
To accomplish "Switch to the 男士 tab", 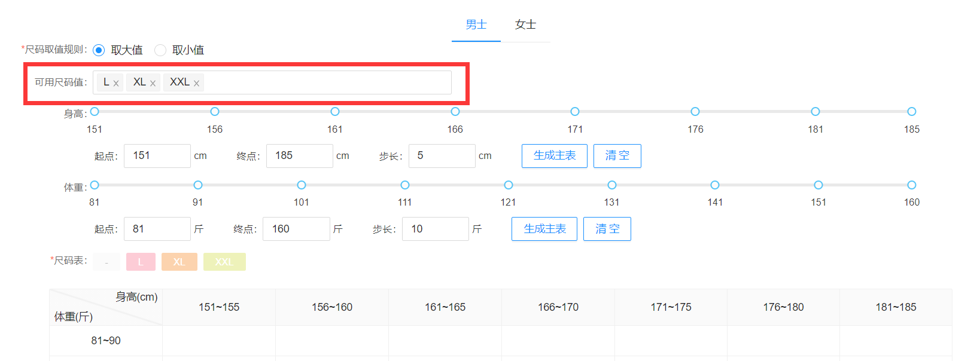I will 476,25.
